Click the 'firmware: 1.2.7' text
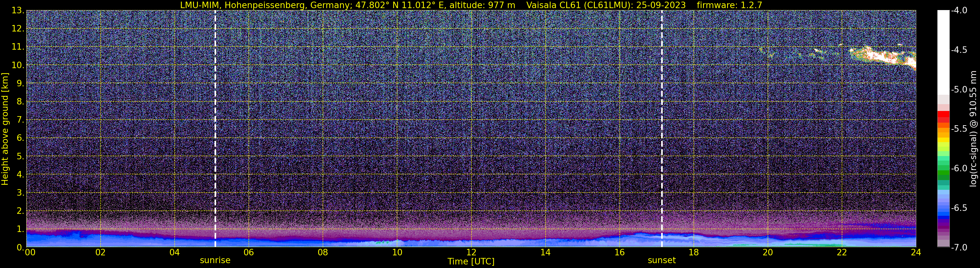980x268 pixels. coord(729,5)
